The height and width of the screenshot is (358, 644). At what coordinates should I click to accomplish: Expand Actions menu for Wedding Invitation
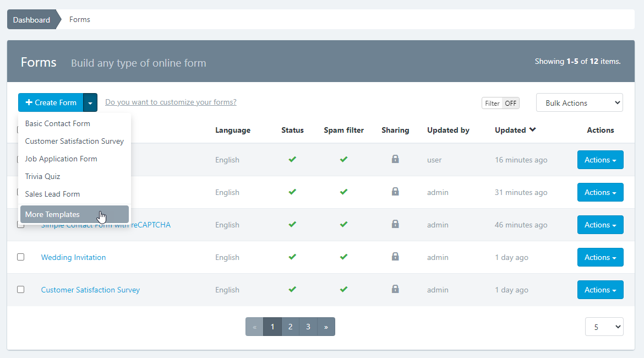tap(600, 257)
